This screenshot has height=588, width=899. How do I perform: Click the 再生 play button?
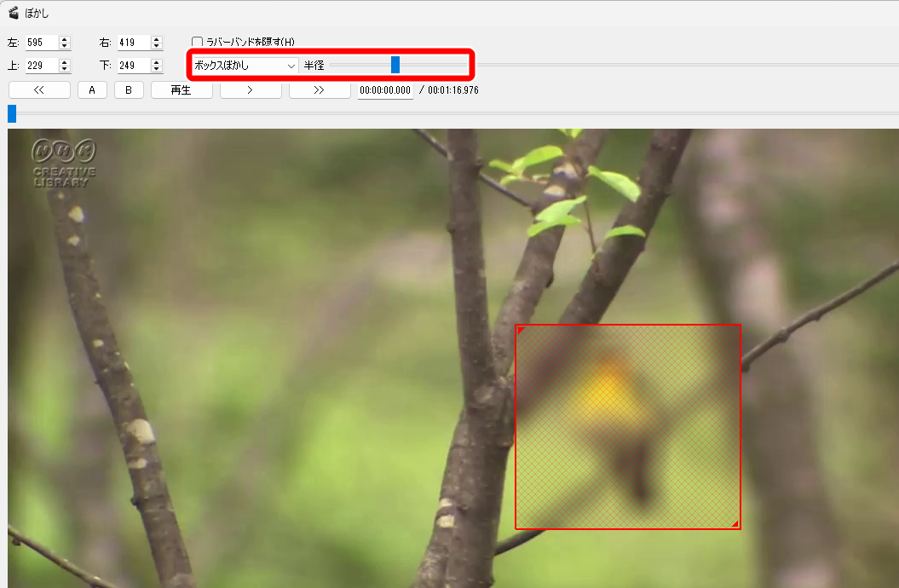click(x=182, y=90)
